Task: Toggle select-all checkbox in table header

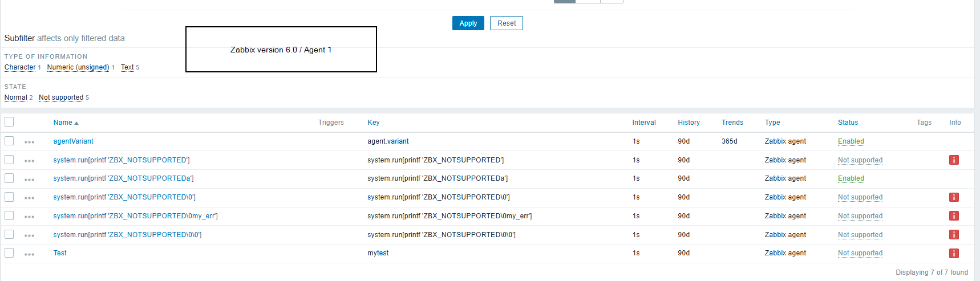Action: [9, 122]
